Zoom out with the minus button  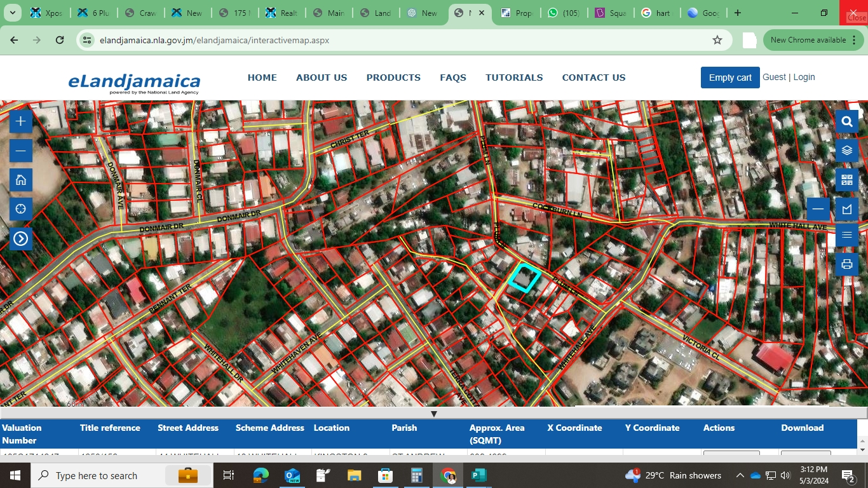point(20,151)
